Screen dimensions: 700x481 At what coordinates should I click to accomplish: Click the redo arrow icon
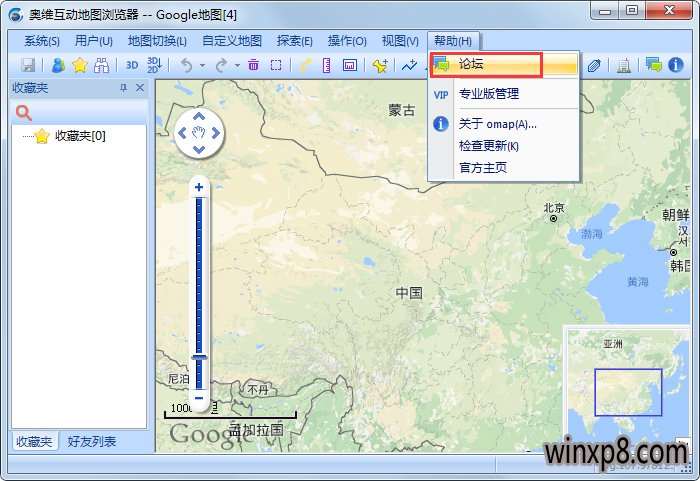(221, 65)
